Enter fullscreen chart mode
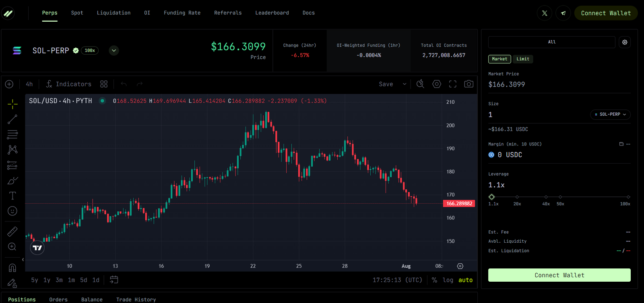Image resolution: width=644 pixels, height=303 pixels. (453, 84)
